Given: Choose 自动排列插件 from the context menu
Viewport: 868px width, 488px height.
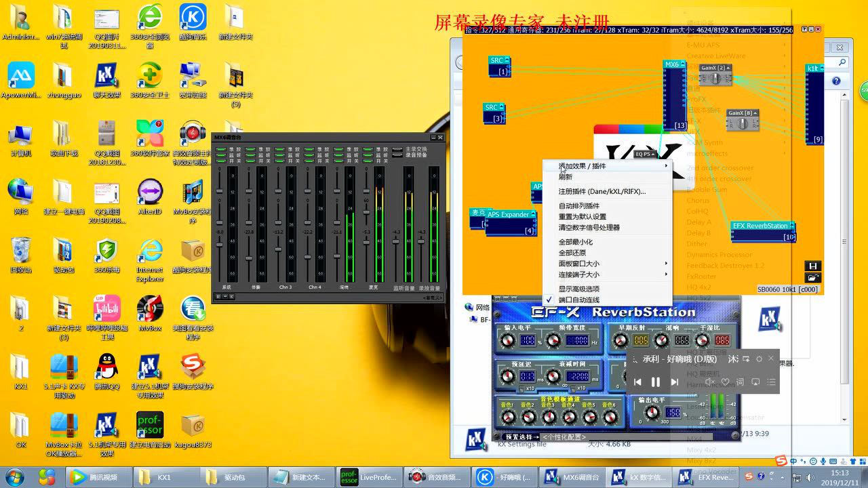Looking at the screenshot, I should point(579,206).
